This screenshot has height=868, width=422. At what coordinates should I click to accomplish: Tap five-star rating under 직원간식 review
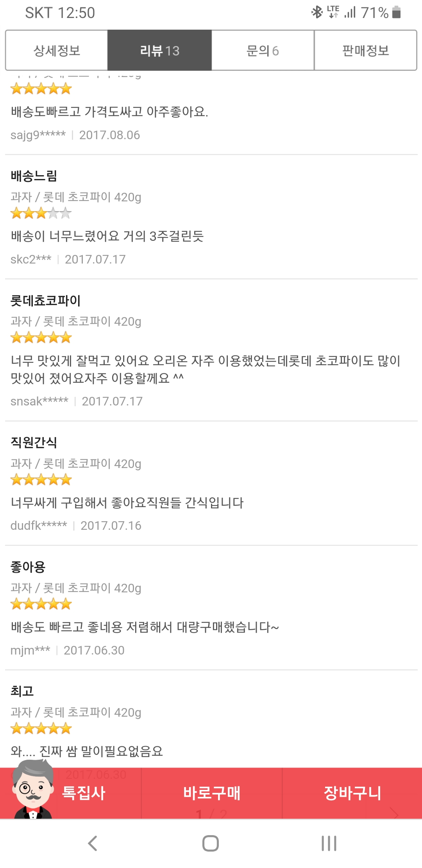coord(41,480)
